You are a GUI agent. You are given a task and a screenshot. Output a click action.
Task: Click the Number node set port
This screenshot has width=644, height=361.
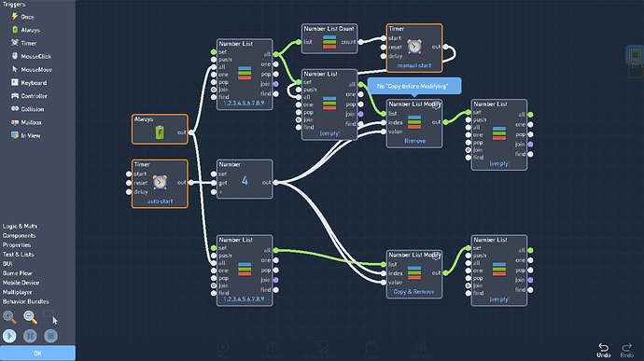(x=214, y=174)
